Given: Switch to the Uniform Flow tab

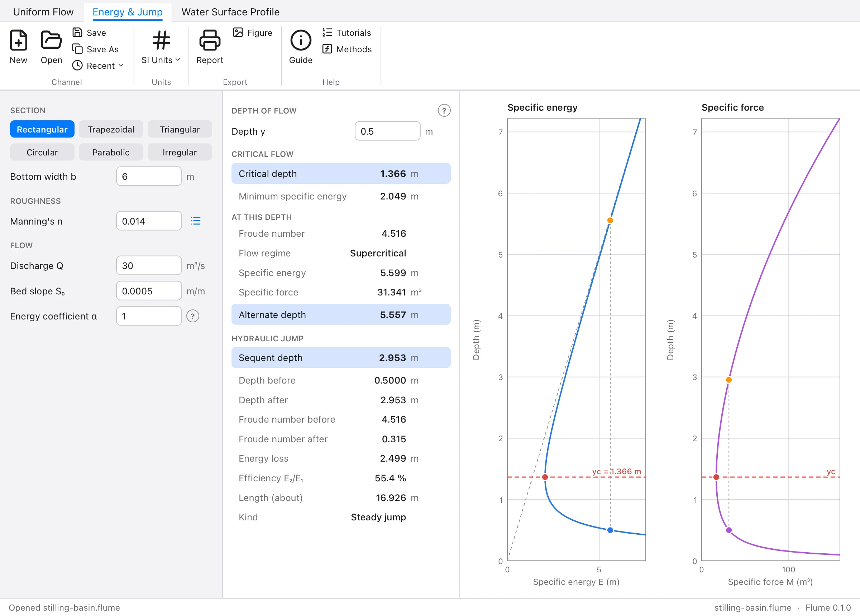Looking at the screenshot, I should 43,12.
